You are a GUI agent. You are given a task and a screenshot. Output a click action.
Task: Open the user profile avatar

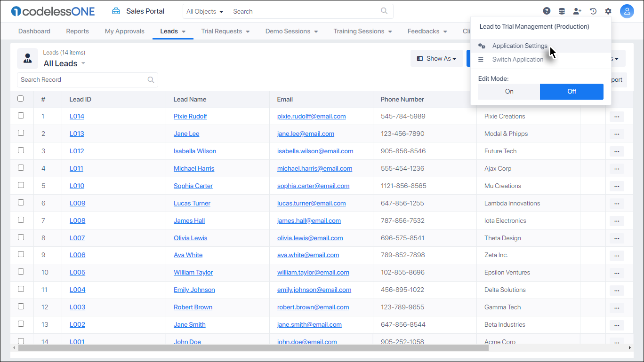click(x=627, y=11)
